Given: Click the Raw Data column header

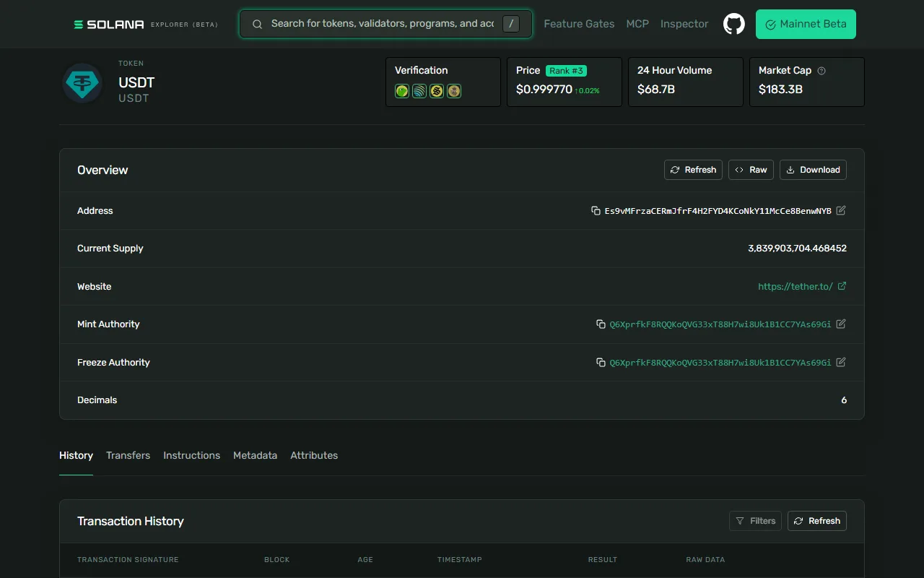Looking at the screenshot, I should pyautogui.click(x=705, y=559).
